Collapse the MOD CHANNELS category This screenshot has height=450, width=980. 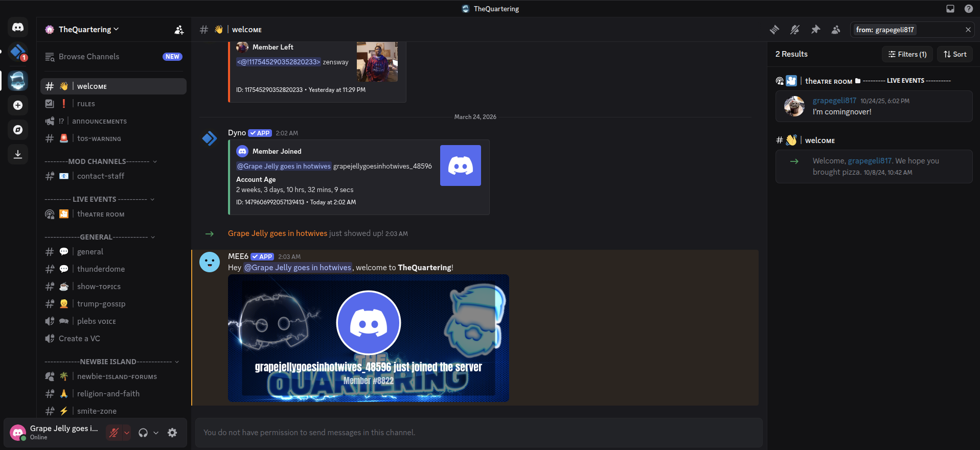[x=101, y=161]
